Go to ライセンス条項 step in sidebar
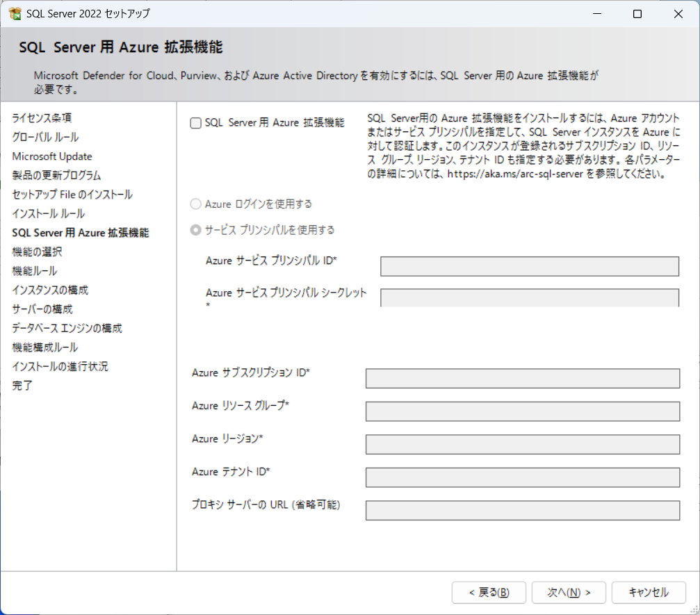 (42, 118)
